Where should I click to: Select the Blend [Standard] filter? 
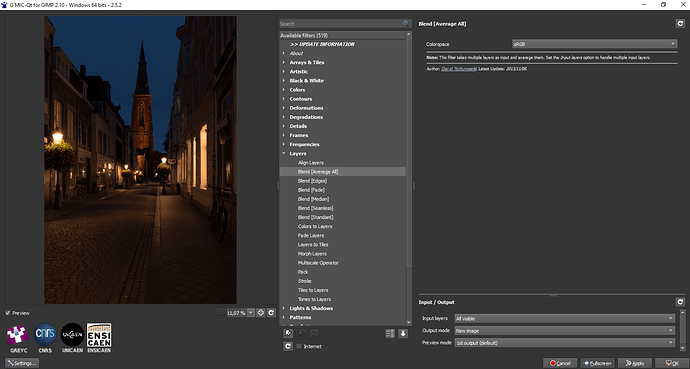tap(316, 217)
